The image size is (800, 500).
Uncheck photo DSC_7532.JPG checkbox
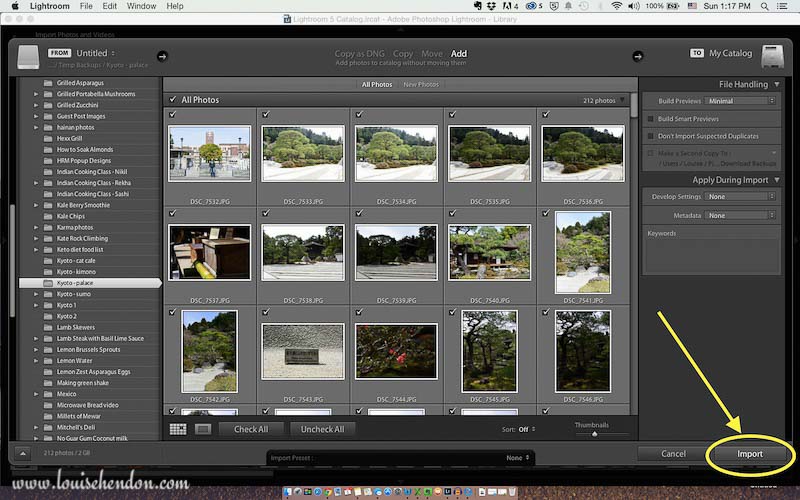[x=172, y=114]
